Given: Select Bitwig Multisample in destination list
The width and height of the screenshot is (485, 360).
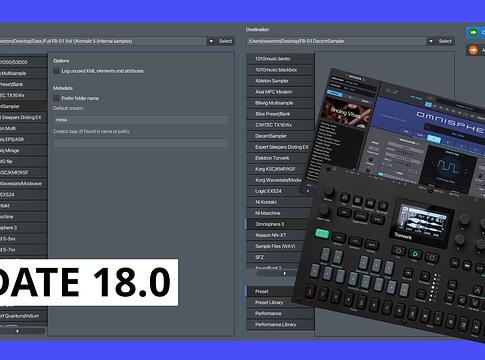Looking at the screenshot, I should pyautogui.click(x=280, y=103).
